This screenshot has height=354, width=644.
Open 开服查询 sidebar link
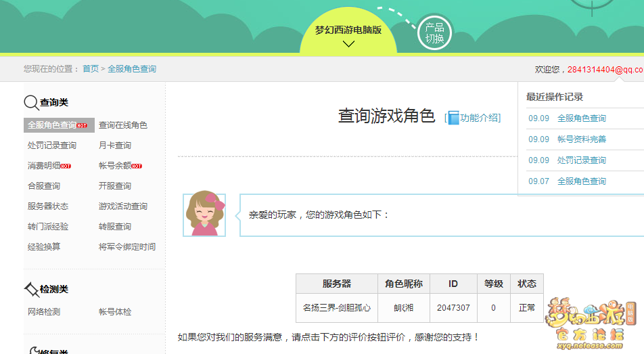tap(114, 186)
